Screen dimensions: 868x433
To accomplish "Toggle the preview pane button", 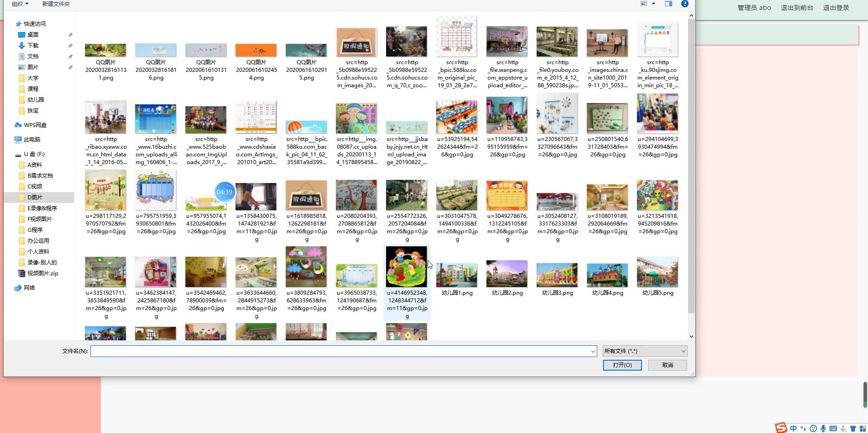I will (668, 4).
